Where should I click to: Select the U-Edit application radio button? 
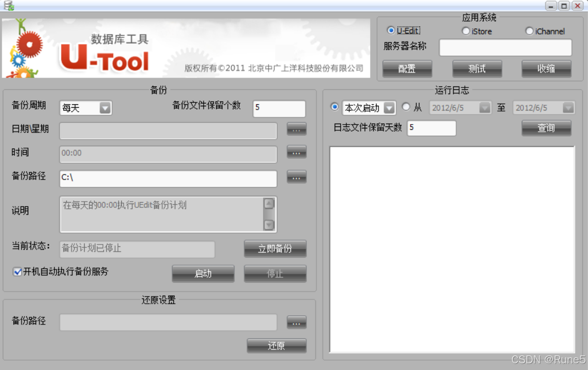[x=391, y=31]
